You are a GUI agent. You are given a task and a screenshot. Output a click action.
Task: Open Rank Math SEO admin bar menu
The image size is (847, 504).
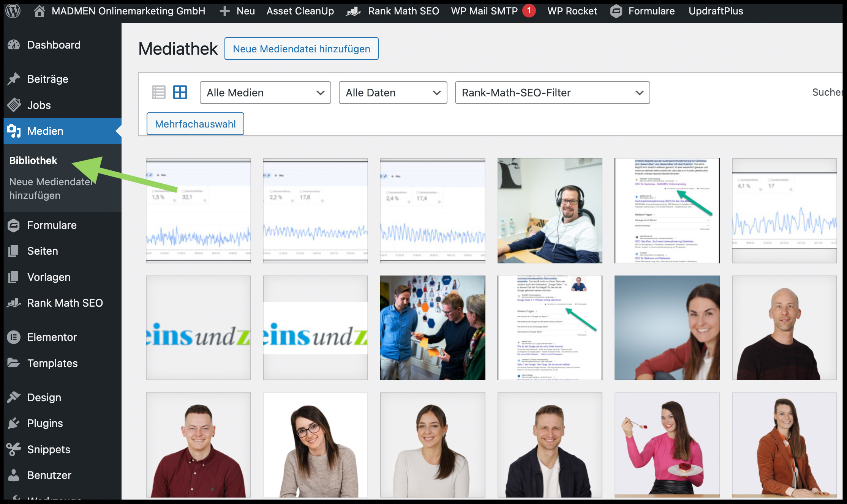[403, 11]
